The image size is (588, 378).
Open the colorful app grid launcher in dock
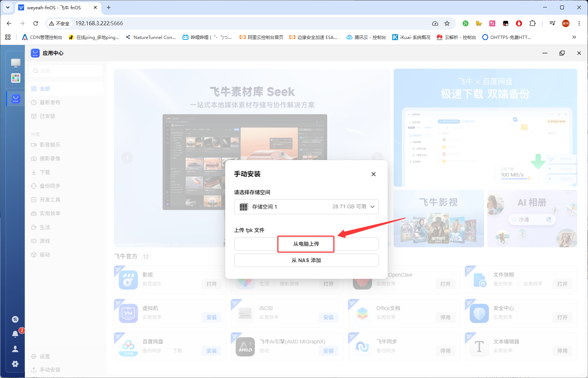click(x=16, y=78)
